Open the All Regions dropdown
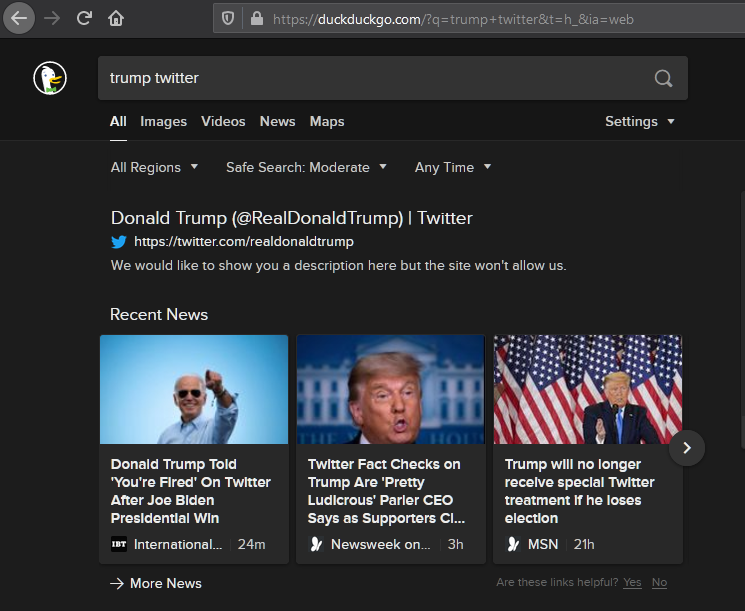Image resolution: width=745 pixels, height=611 pixels. point(154,167)
